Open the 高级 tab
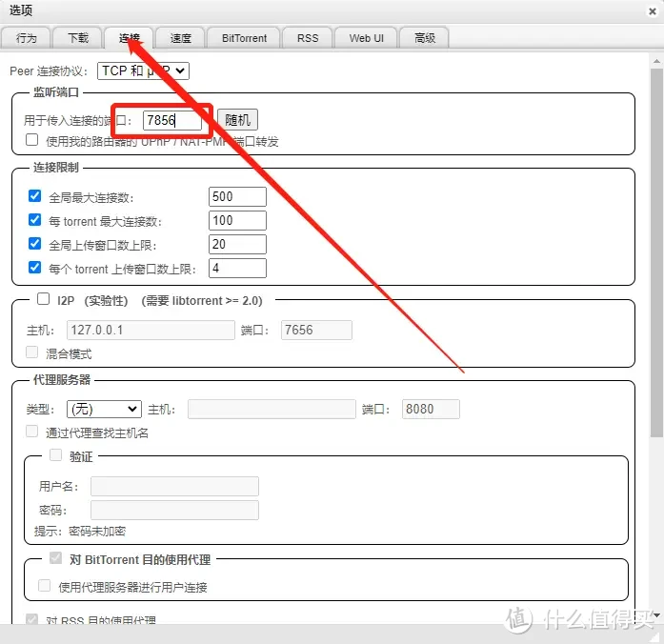The image size is (664, 644). [424, 38]
